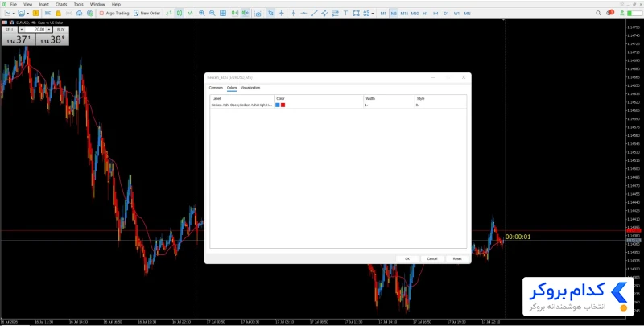This screenshot has height=326, width=644.
Task: Select the M15 timeframe
Action: coord(404,14)
